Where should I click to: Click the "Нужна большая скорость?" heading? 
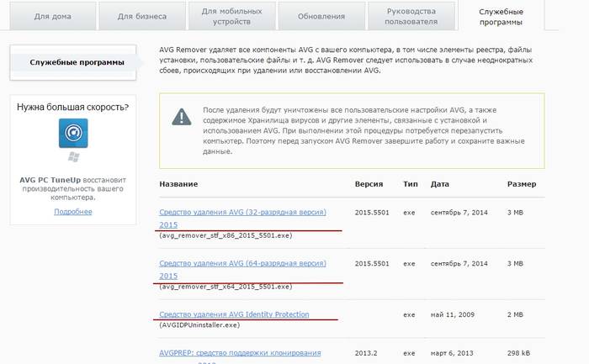coord(73,108)
